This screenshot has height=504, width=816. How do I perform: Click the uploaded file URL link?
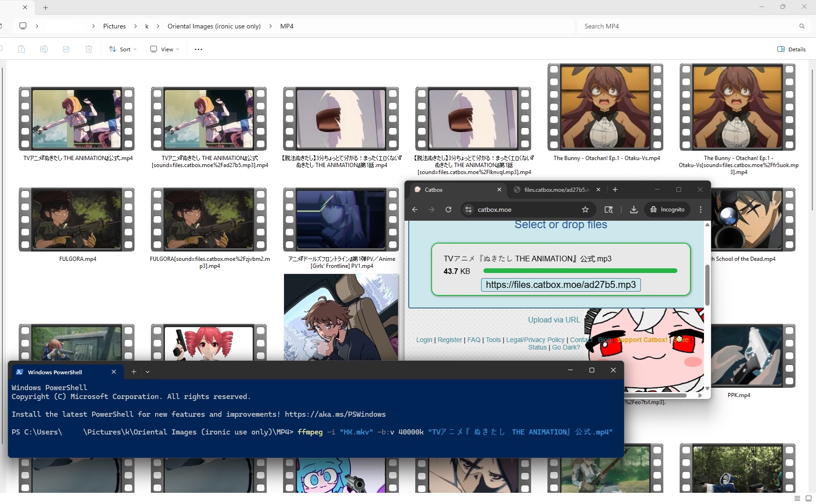561,285
